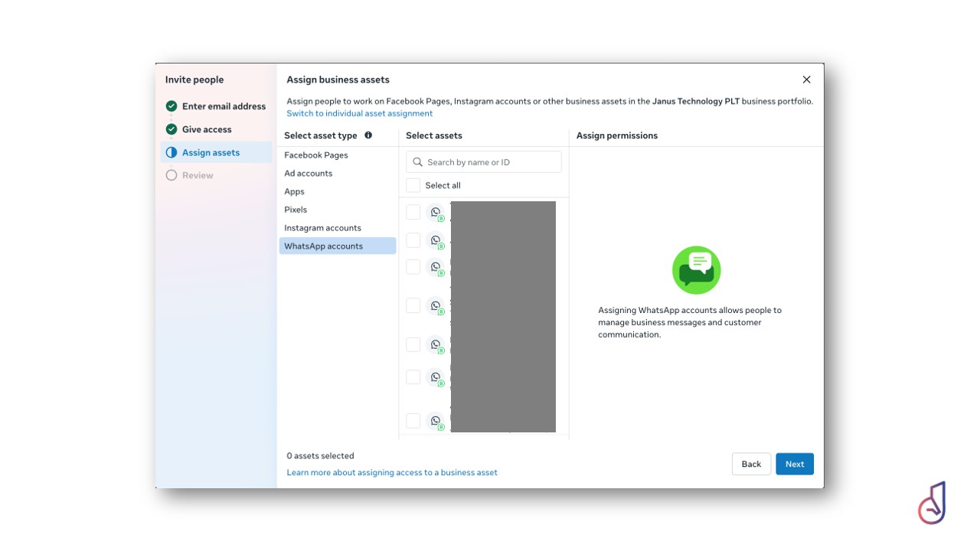This screenshot has width=980, height=551.
Task: Tick the Select all checkbox
Action: [413, 185]
